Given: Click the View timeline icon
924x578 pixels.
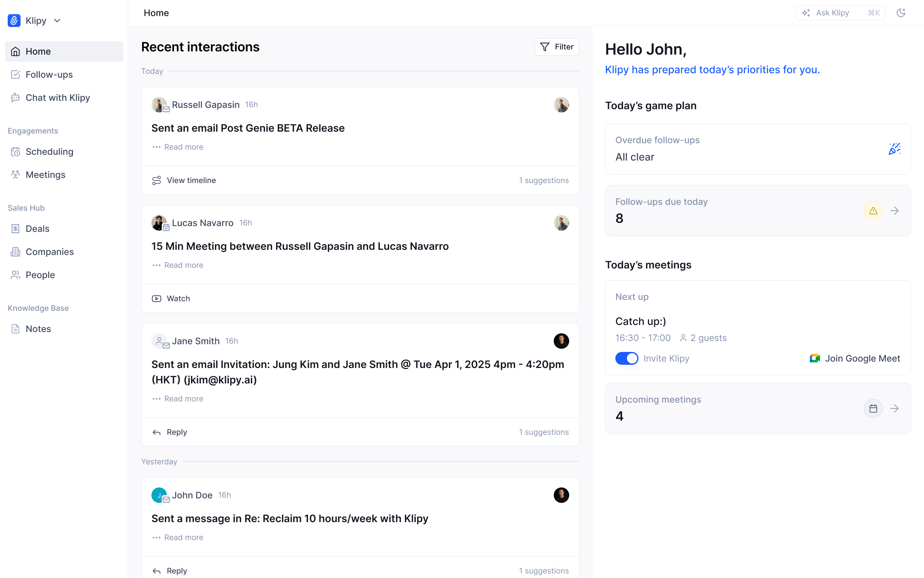Looking at the screenshot, I should 157,180.
